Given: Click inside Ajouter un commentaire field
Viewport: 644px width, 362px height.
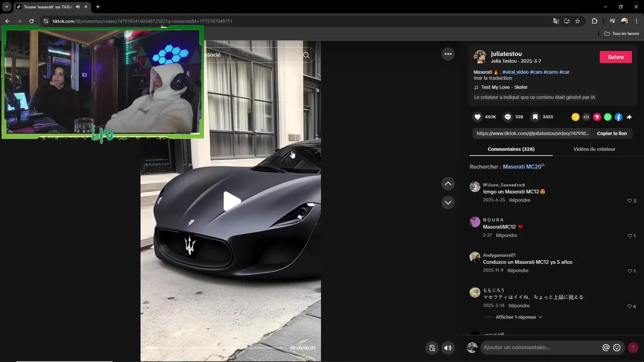Looking at the screenshot, I should (x=541, y=347).
